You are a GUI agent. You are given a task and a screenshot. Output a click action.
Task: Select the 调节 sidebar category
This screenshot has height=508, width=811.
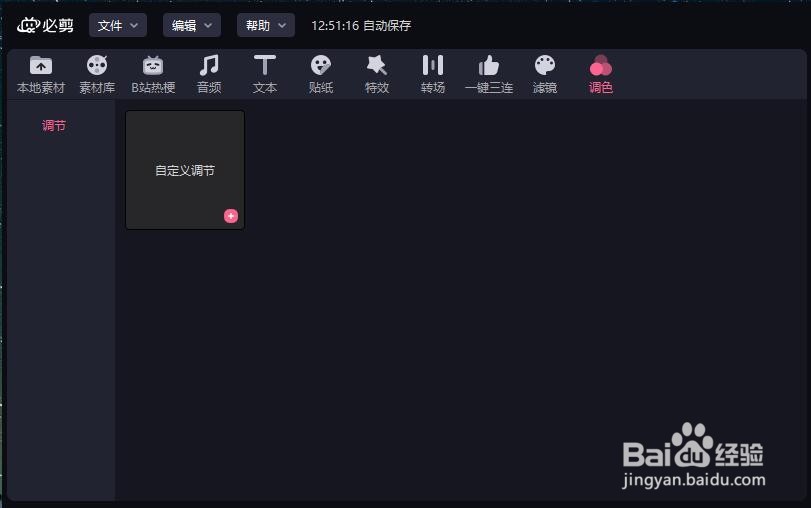click(54, 126)
